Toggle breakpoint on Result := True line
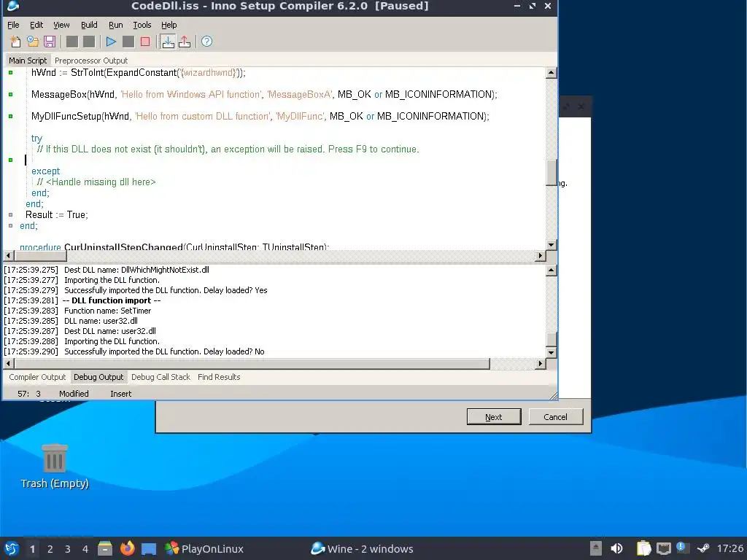Image resolution: width=747 pixels, height=560 pixels. coord(10,215)
